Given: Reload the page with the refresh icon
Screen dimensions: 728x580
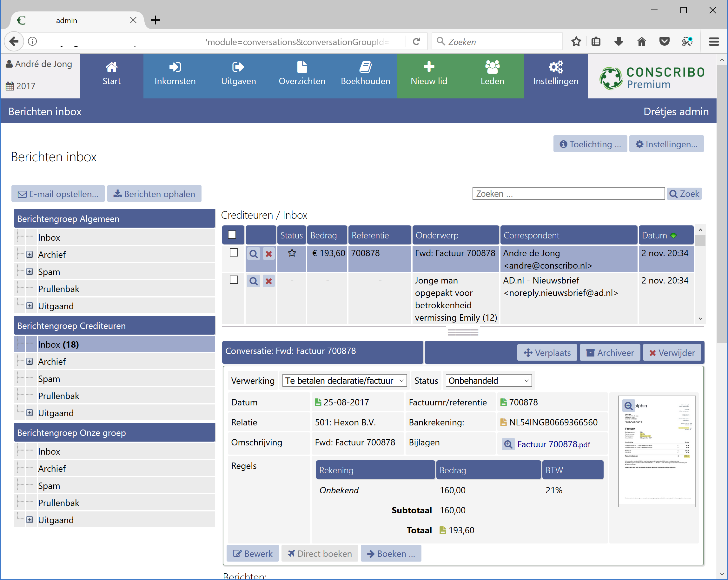Looking at the screenshot, I should (417, 42).
